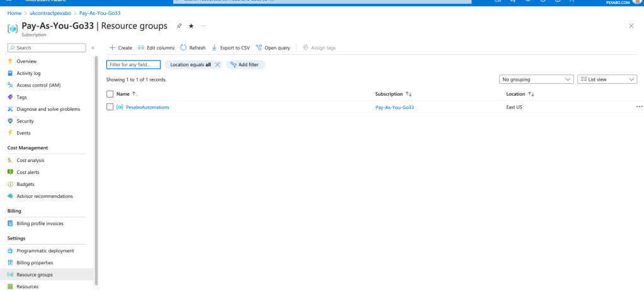
Task: Close the Resource groups blade with the X
Action: 631,26
